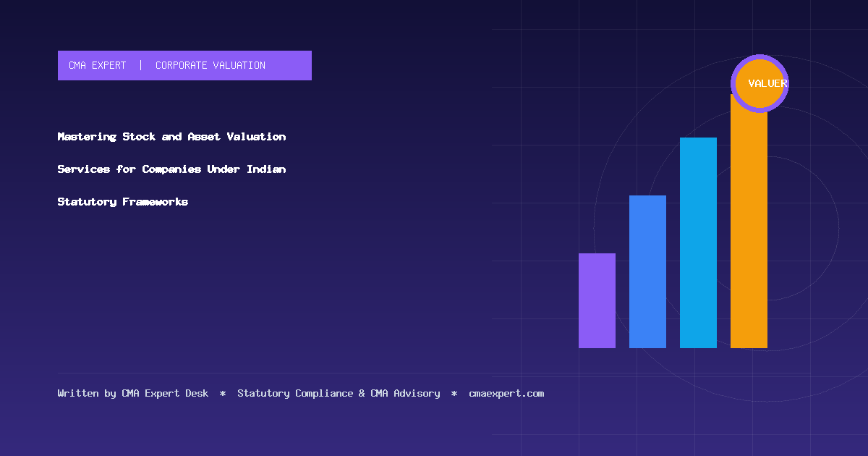Select the headline line 'Statutory Frameworks'
868x456 pixels.
(x=123, y=202)
